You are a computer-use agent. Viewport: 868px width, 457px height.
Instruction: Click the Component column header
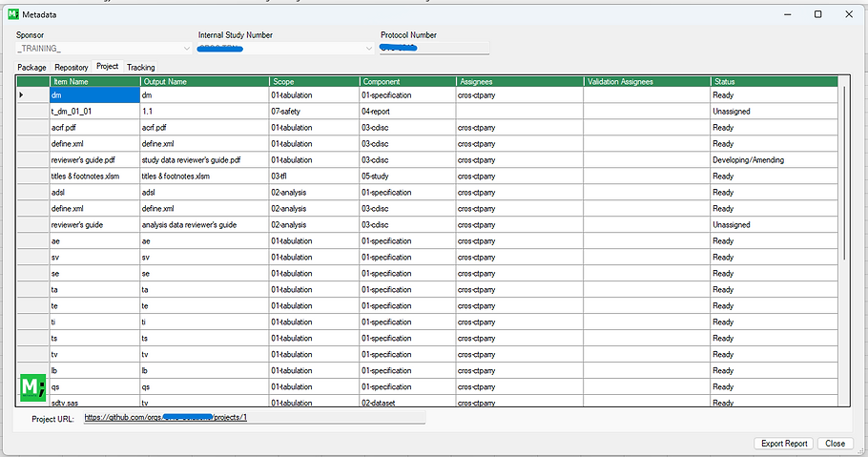(408, 81)
